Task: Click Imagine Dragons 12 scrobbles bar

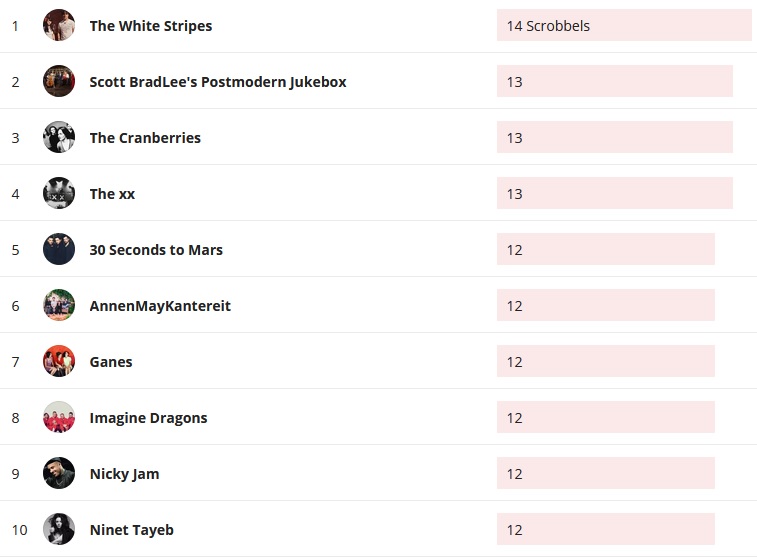Action: point(605,418)
